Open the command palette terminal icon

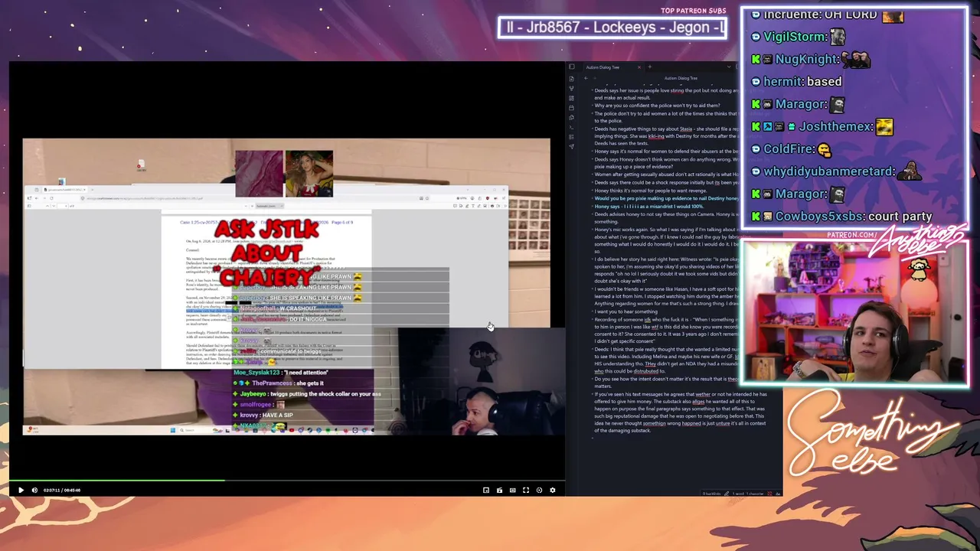point(571,127)
